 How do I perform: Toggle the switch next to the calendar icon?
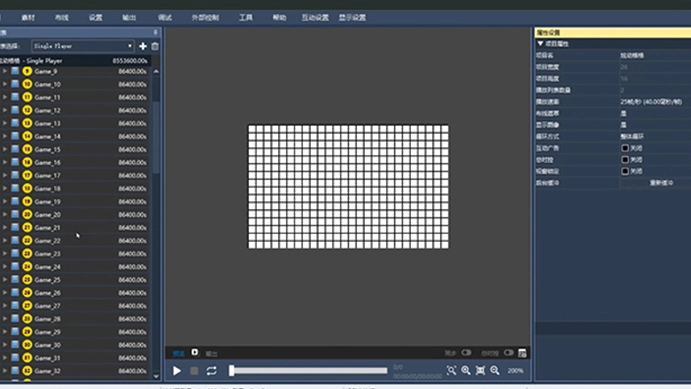click(x=509, y=352)
